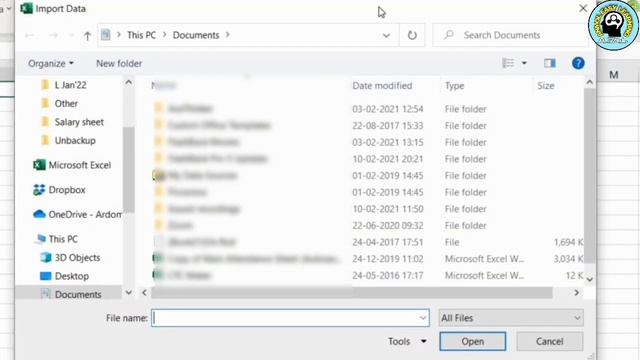This screenshot has height=360, width=640.
Task: Select file row dated 24-04-2017 17:51
Action: 367,242
